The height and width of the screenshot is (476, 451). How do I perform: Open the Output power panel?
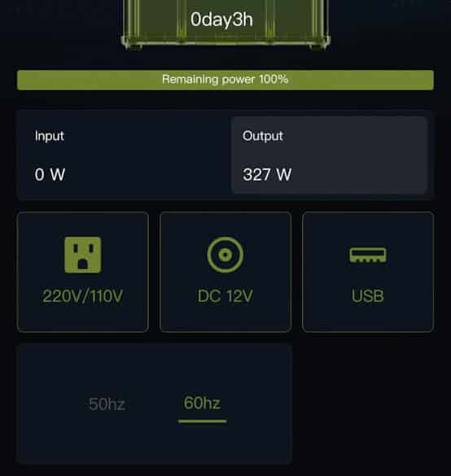330,155
